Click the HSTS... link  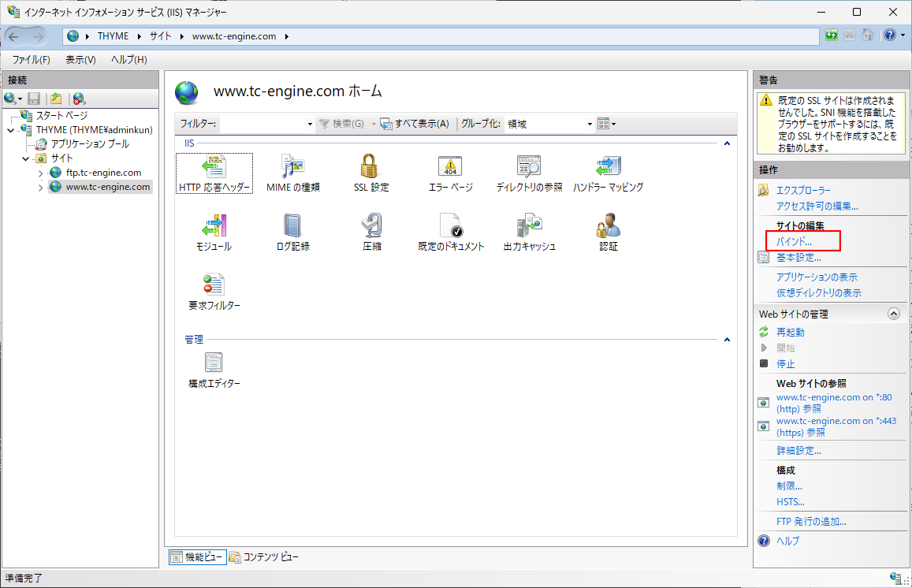tap(791, 502)
